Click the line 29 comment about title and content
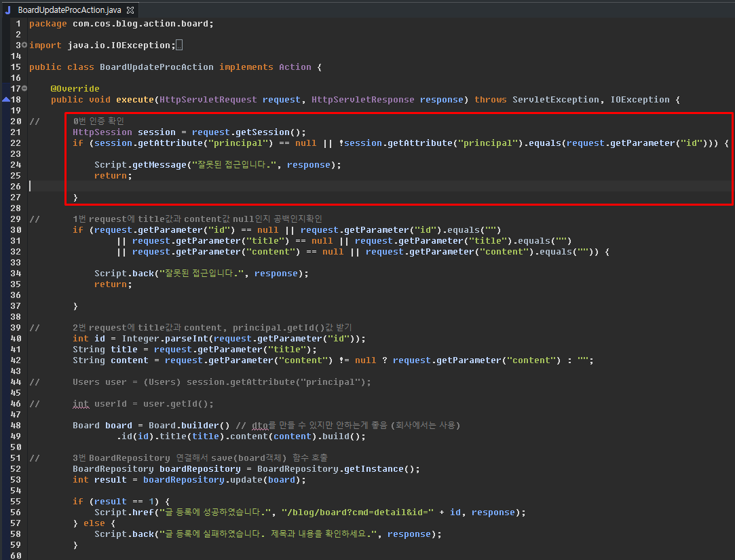The width and height of the screenshot is (735, 560). [x=197, y=219]
